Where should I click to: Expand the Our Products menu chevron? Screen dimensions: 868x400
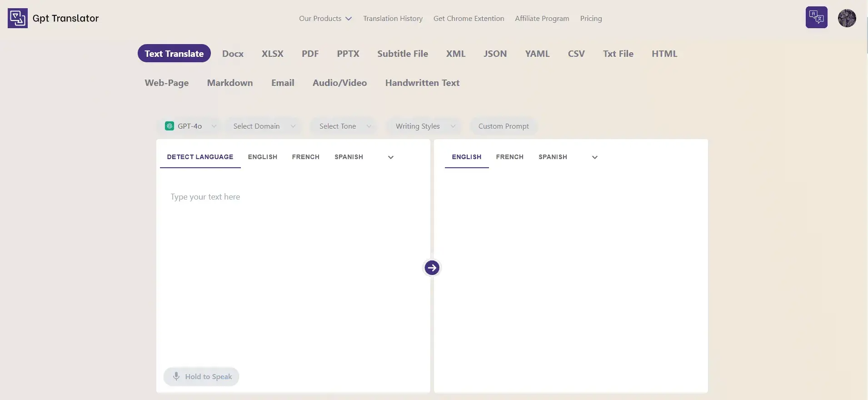[x=349, y=19]
